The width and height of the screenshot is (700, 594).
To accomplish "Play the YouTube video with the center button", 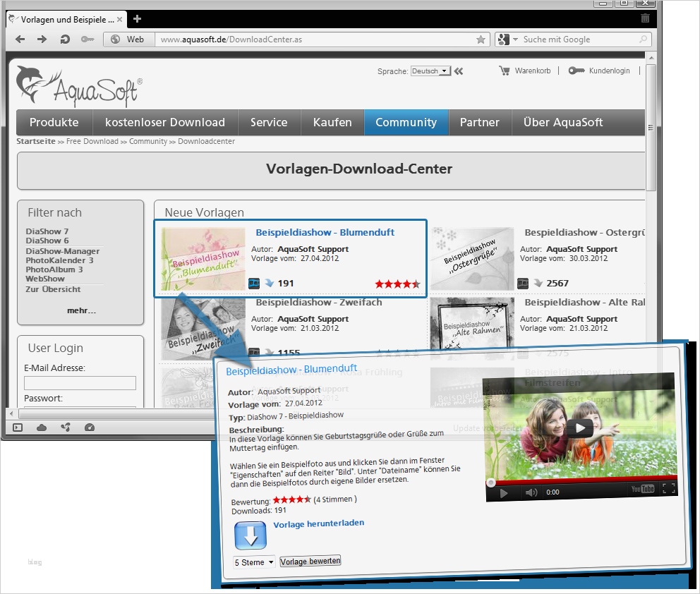I will [x=579, y=428].
